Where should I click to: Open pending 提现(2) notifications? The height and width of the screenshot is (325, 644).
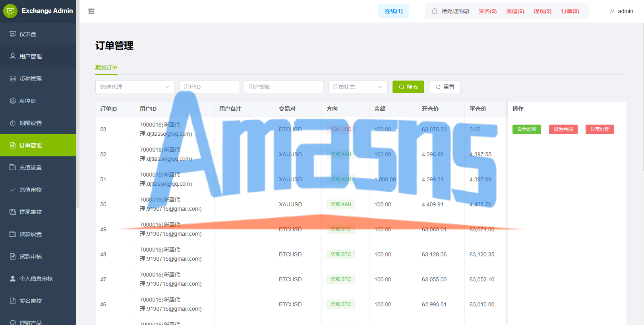(x=542, y=11)
